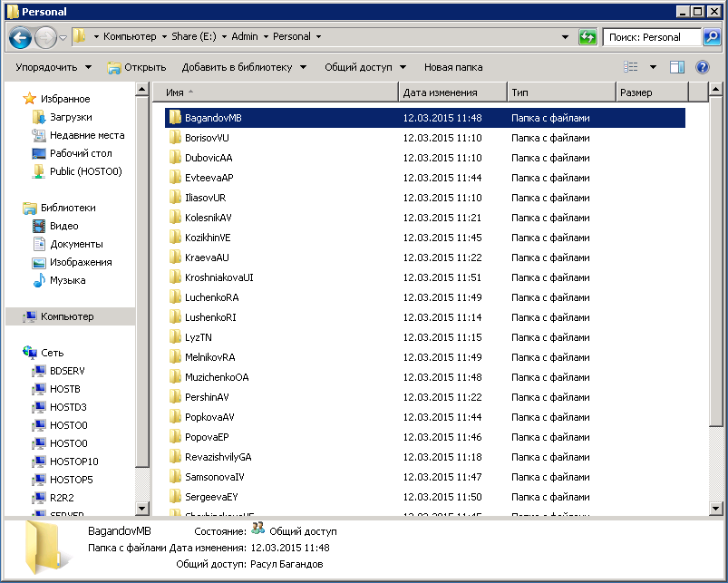Focus the 'Поиск: Personal' search field

[x=652, y=37]
